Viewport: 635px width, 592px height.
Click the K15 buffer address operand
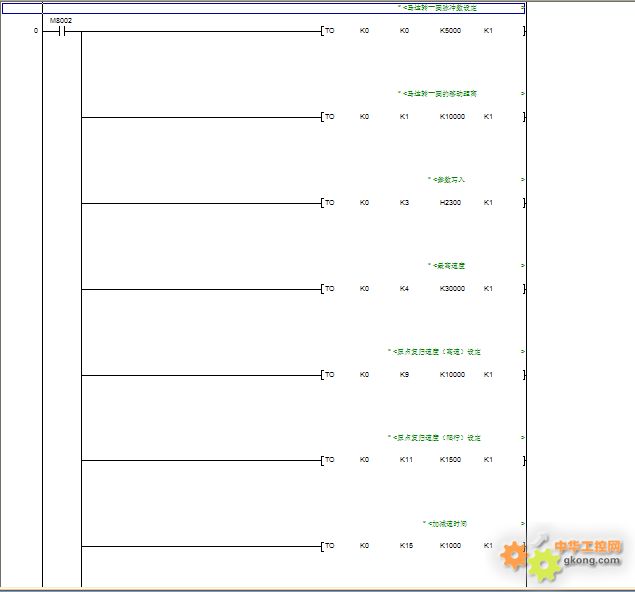coord(406,545)
